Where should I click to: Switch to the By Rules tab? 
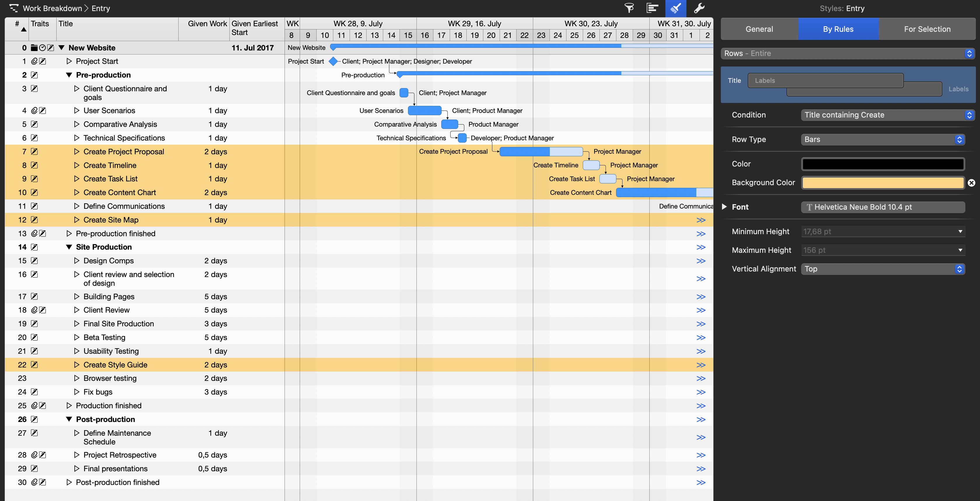coord(838,29)
